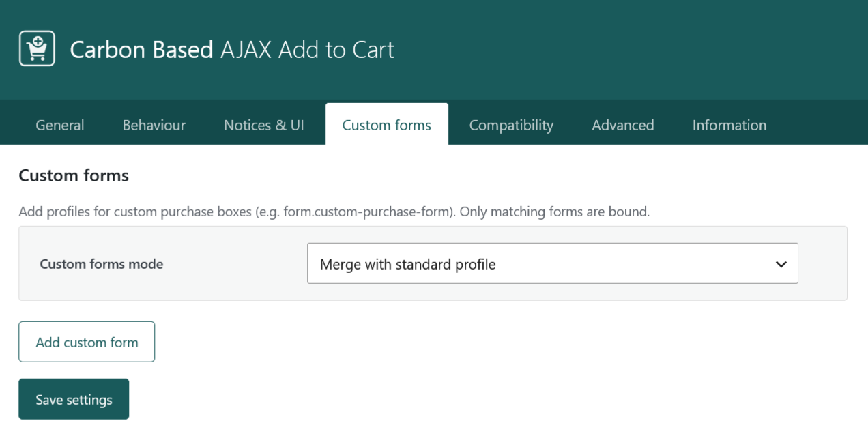Image resolution: width=868 pixels, height=436 pixels.
Task: Click the word Carbon in header
Action: (x=108, y=49)
